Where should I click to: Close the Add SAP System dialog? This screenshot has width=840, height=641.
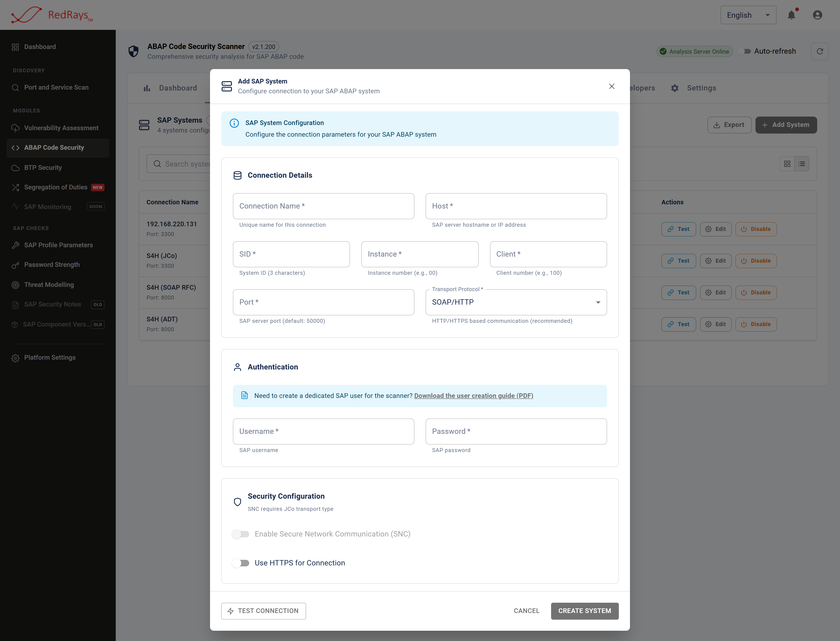(x=611, y=86)
